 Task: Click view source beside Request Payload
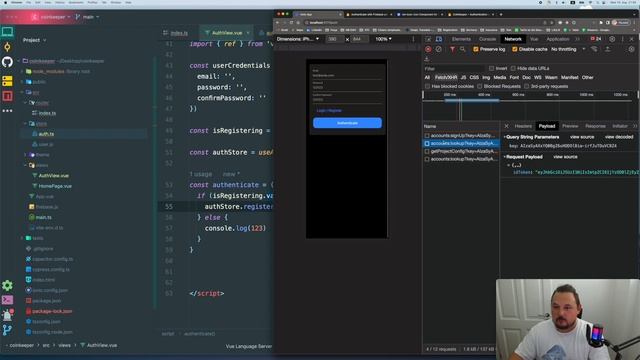coord(565,157)
